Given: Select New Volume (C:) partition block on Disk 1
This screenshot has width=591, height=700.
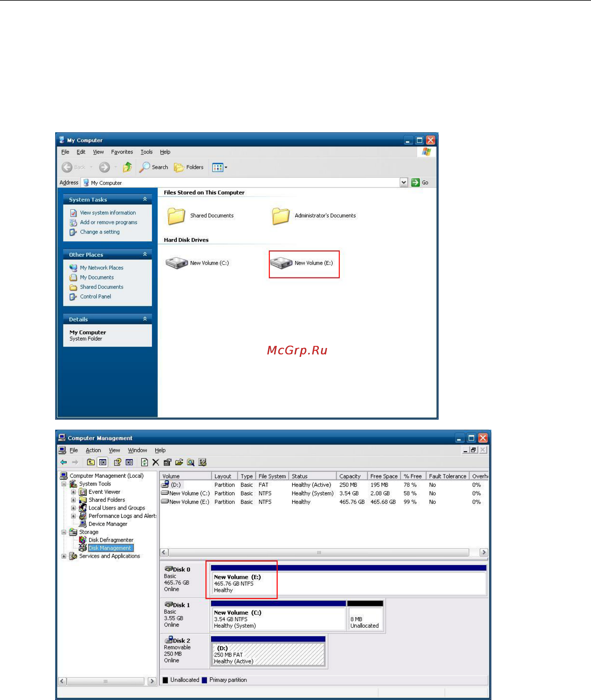Looking at the screenshot, I should point(278,616).
